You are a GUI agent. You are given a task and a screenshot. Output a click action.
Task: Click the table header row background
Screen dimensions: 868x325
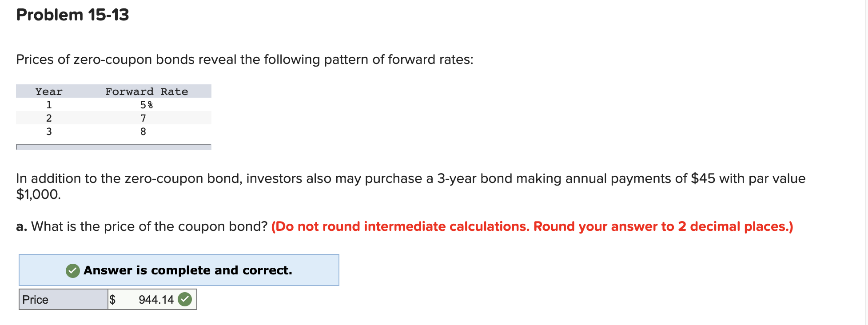[113, 91]
